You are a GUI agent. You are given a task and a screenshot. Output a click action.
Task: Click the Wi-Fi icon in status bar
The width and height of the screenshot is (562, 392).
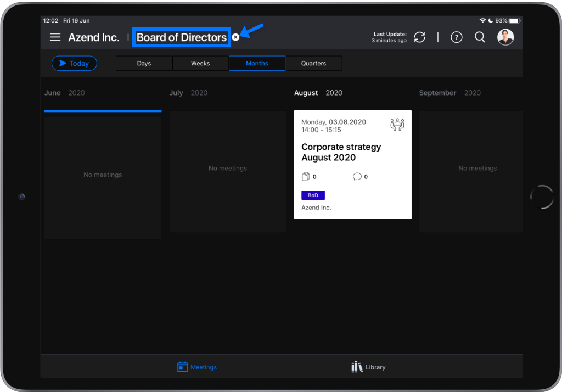pos(482,20)
